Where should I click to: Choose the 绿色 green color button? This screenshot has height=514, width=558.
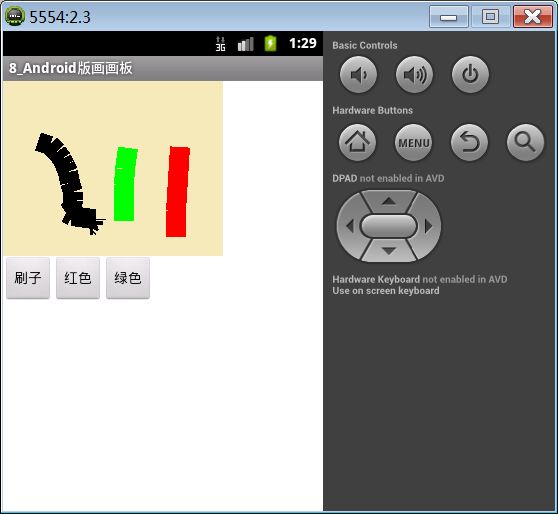click(x=128, y=278)
